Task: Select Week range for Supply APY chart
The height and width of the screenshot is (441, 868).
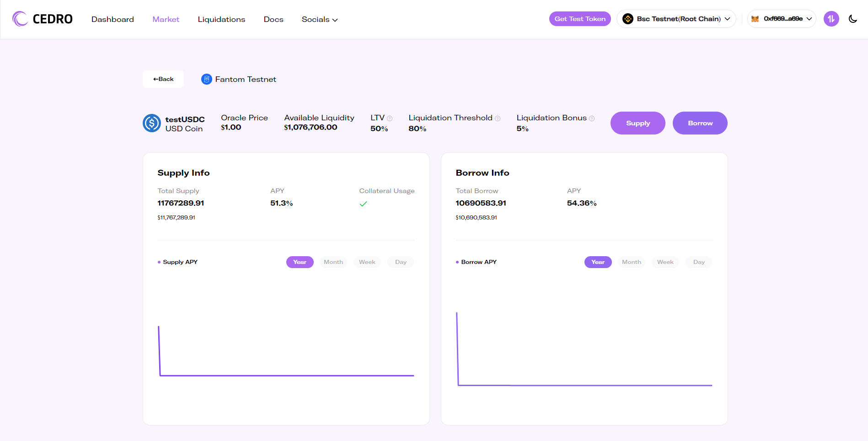Action: coord(367,262)
